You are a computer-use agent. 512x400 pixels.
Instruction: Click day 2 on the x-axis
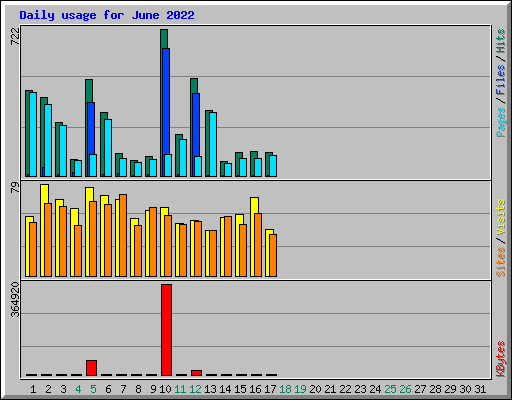point(48,389)
